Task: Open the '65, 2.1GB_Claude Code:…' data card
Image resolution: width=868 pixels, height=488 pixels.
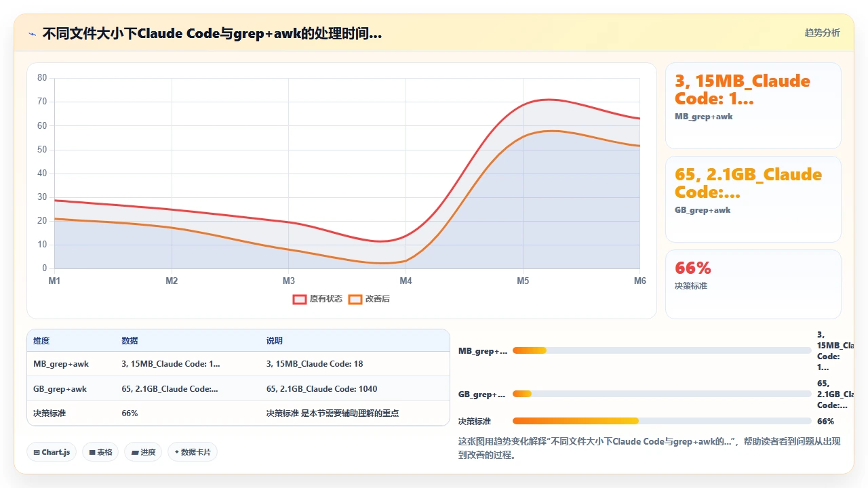Action: (753, 199)
